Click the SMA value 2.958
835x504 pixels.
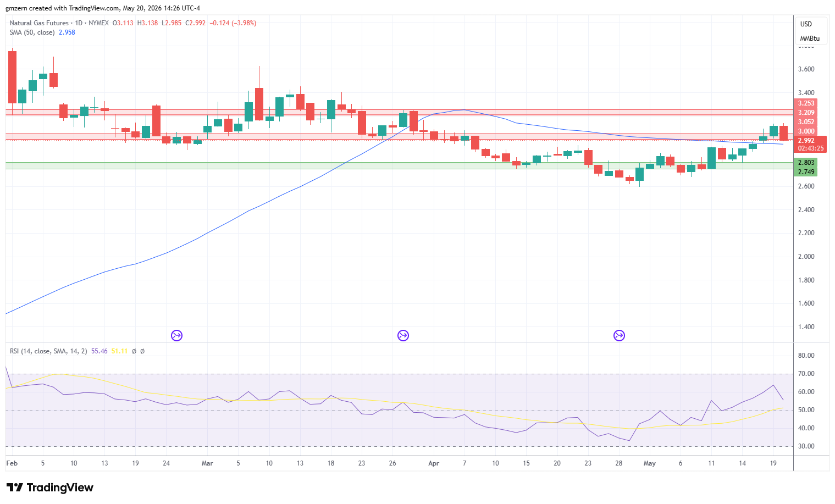click(67, 32)
